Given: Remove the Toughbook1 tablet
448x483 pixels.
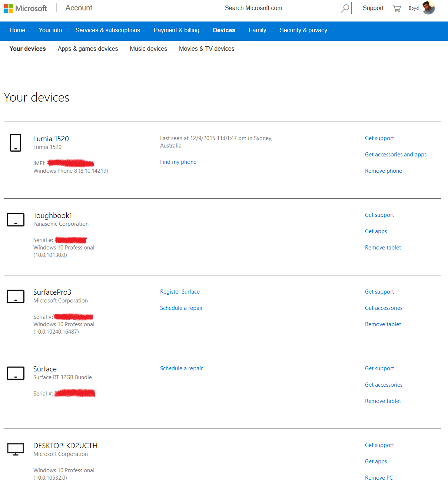Looking at the screenshot, I should tap(383, 248).
